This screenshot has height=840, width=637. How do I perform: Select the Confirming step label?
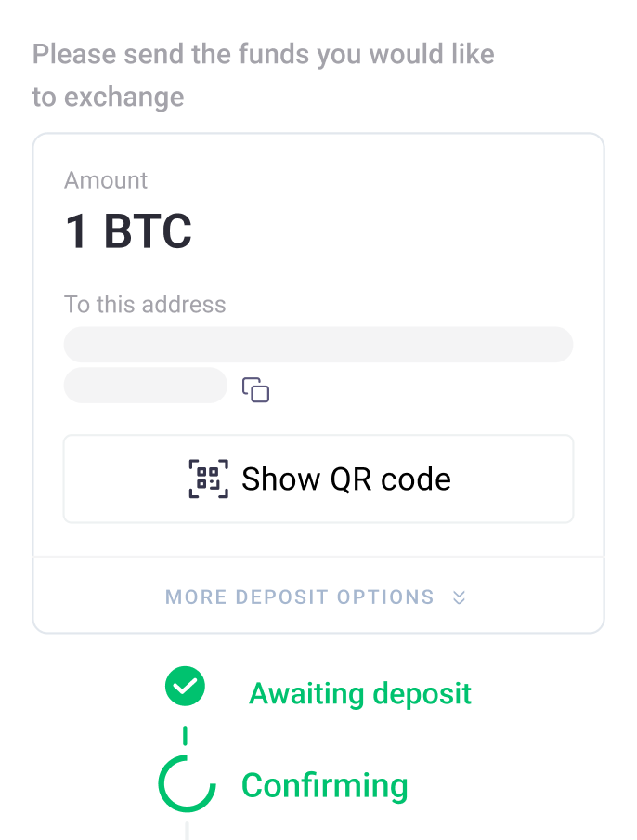tap(325, 786)
